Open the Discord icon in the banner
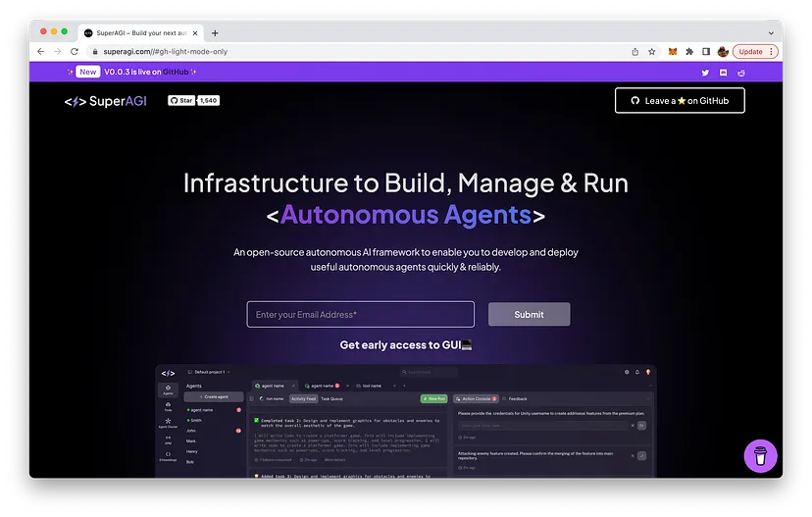Screen dimensions: 812x517 pos(723,73)
